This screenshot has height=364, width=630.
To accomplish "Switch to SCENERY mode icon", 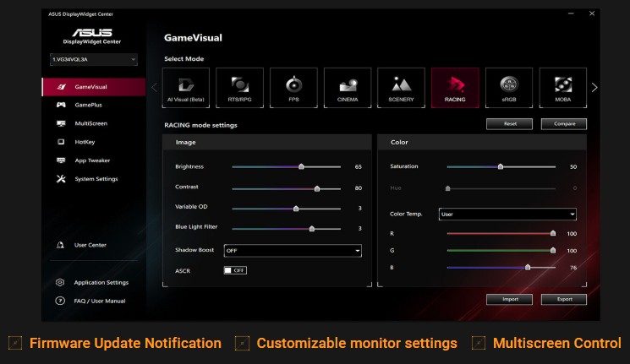I will click(401, 87).
